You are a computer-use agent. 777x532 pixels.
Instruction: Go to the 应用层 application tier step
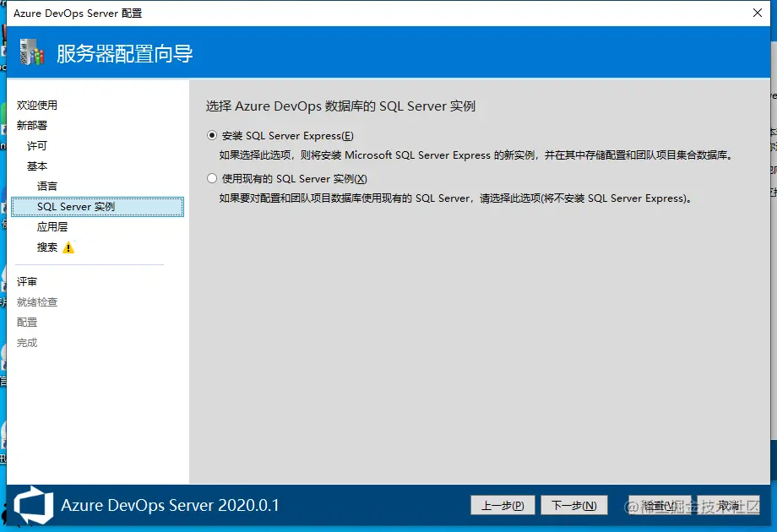click(x=52, y=227)
